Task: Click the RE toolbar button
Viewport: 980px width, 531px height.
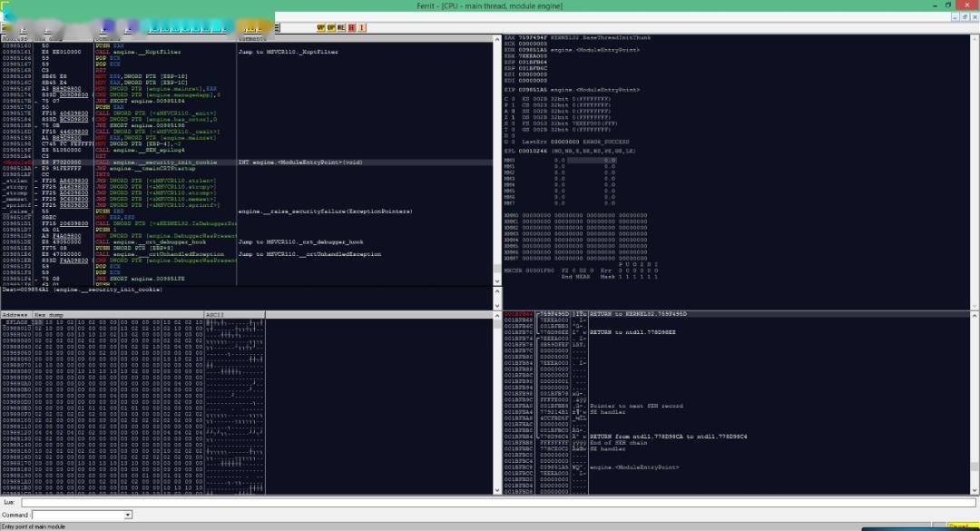Action: click(x=341, y=27)
